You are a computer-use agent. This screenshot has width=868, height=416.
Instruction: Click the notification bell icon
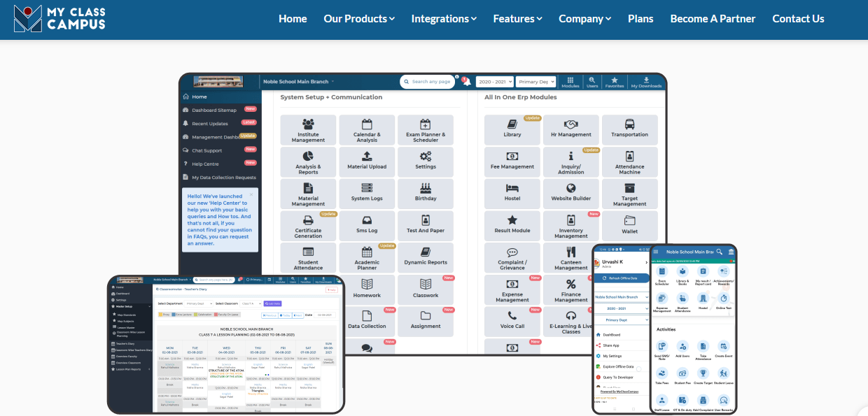coord(466,82)
